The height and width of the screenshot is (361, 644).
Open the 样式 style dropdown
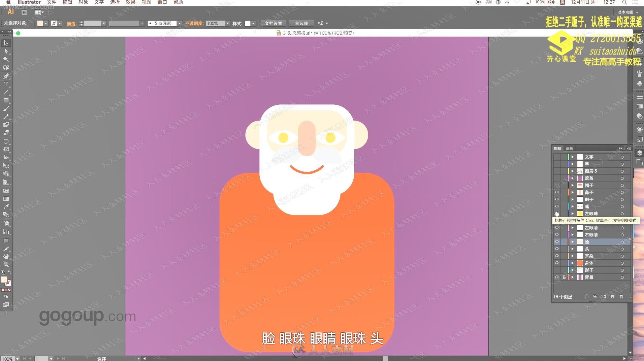pyautogui.click(x=253, y=23)
